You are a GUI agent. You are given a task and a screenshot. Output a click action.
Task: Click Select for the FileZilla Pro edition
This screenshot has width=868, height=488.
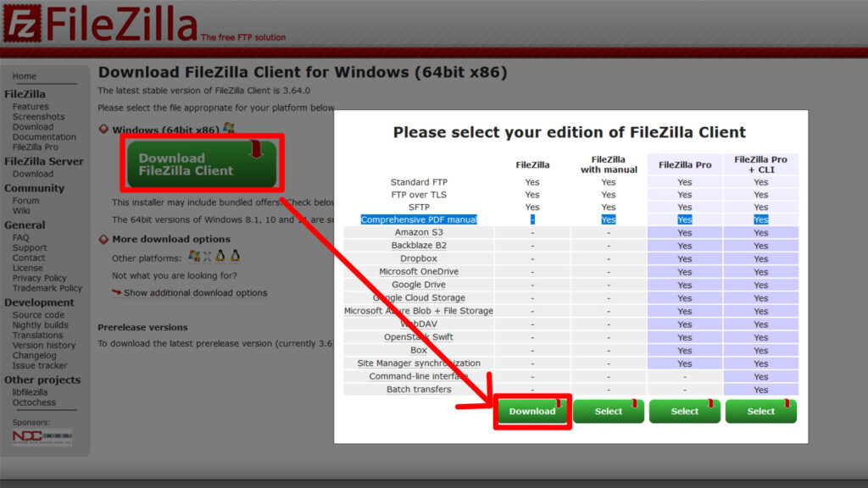click(x=685, y=411)
